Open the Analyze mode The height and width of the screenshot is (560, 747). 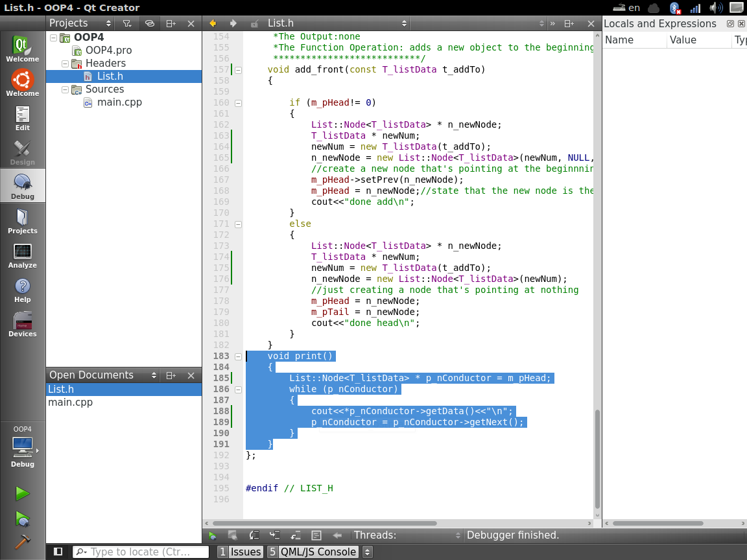click(x=22, y=255)
